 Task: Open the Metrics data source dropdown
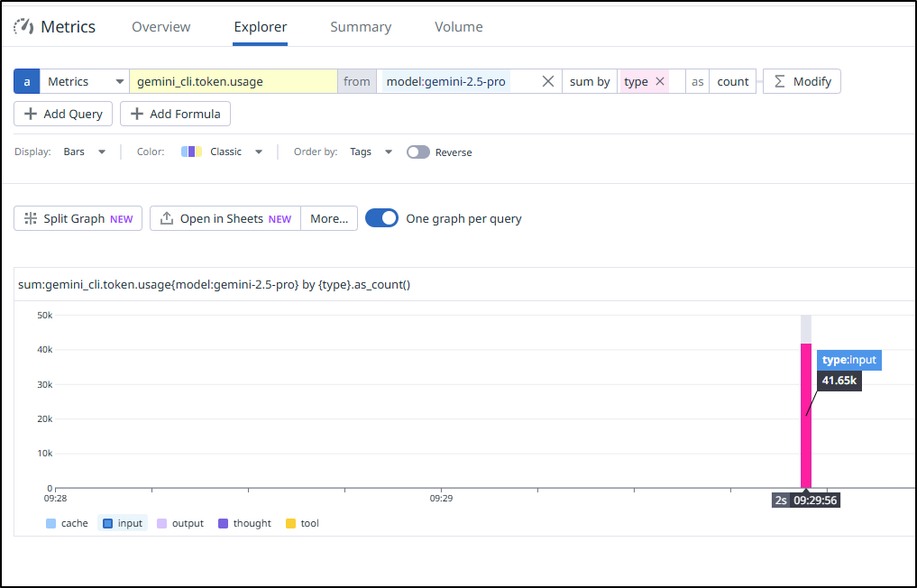tap(85, 81)
